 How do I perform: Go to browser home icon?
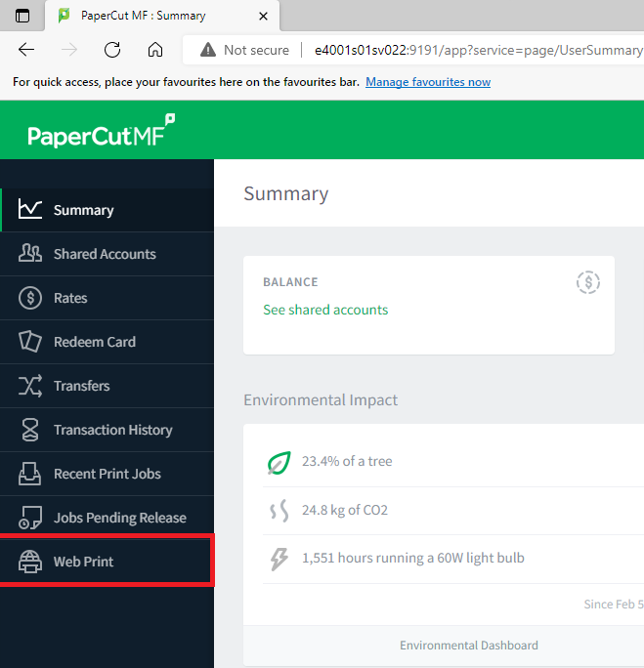[x=155, y=50]
